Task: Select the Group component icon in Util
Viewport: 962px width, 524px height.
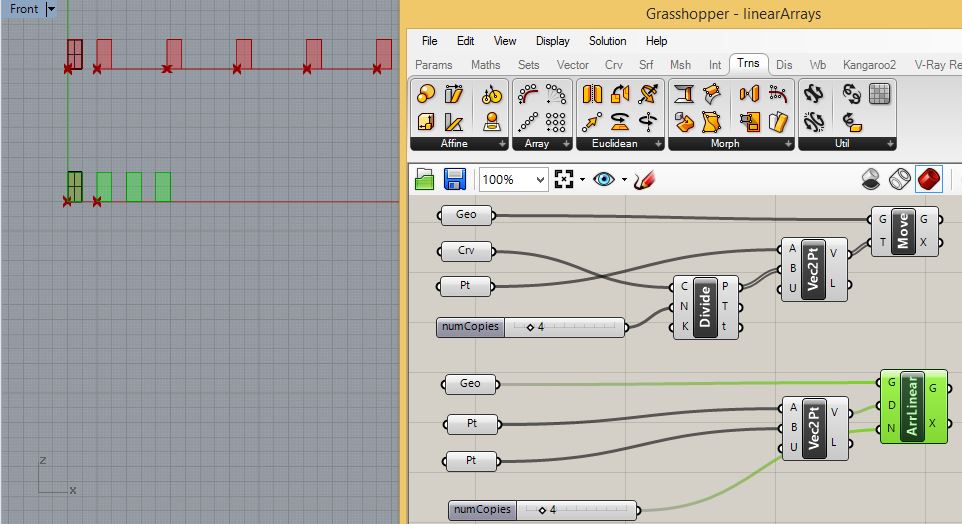Action: 879,94
